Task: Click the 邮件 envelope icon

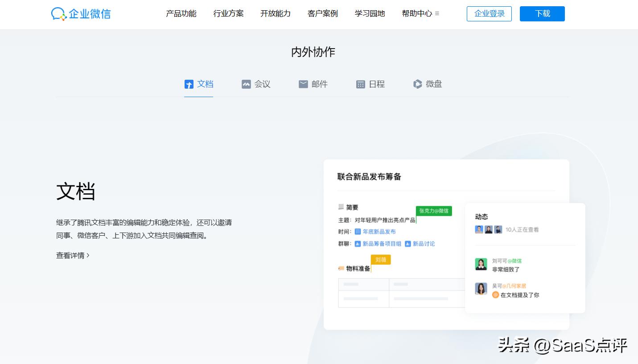Action: (x=303, y=84)
